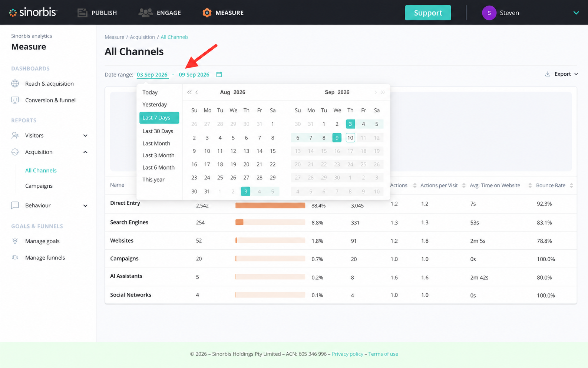
Task: Click the 92.3% bounce rate value
Action: tap(544, 204)
